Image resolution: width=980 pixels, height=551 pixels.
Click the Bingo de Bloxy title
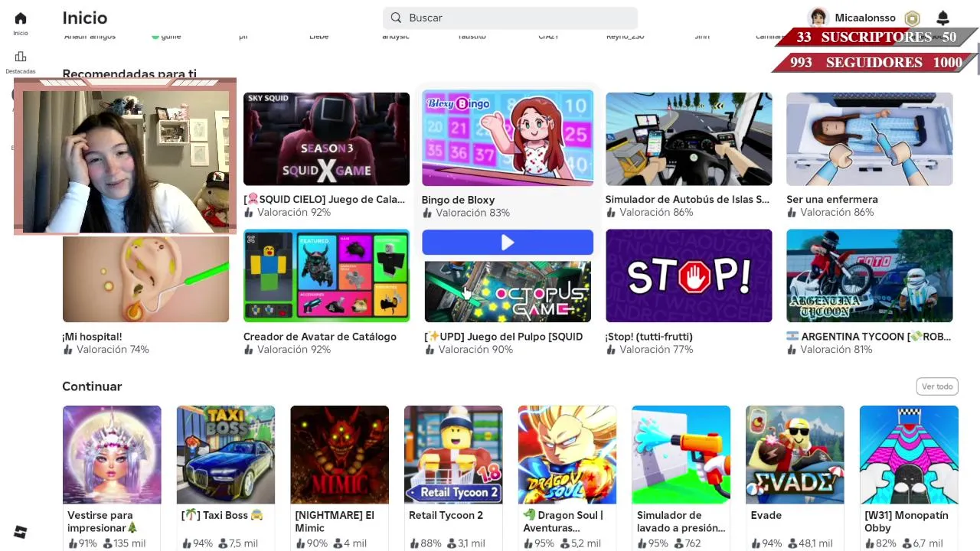click(458, 200)
